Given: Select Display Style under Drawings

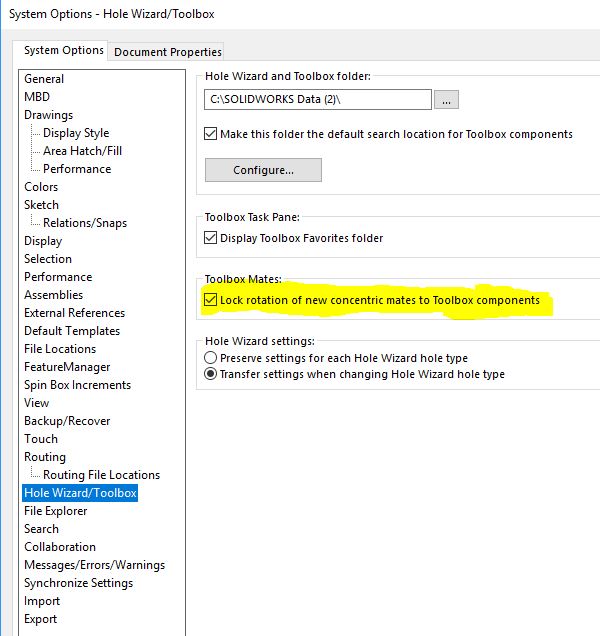Looking at the screenshot, I should (x=76, y=133).
